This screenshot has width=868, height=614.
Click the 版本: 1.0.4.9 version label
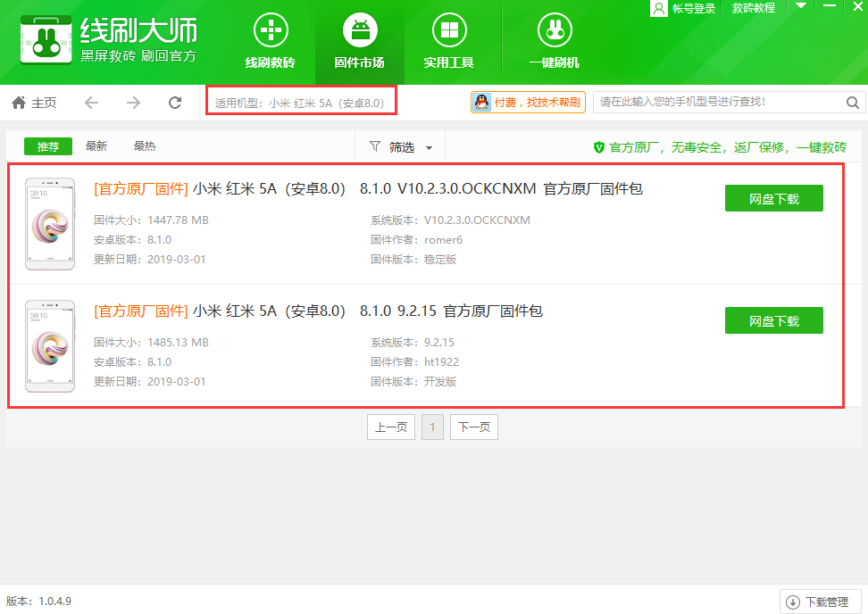point(38,602)
